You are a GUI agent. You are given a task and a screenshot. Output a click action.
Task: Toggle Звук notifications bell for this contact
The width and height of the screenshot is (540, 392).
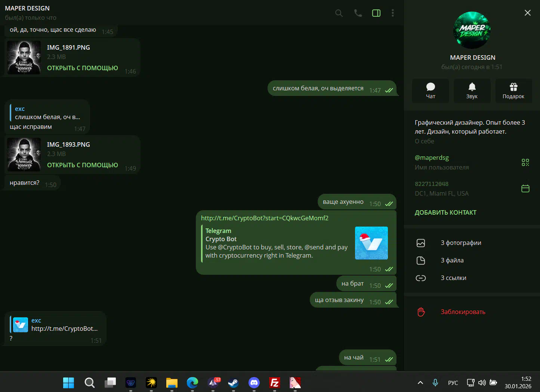(472, 91)
